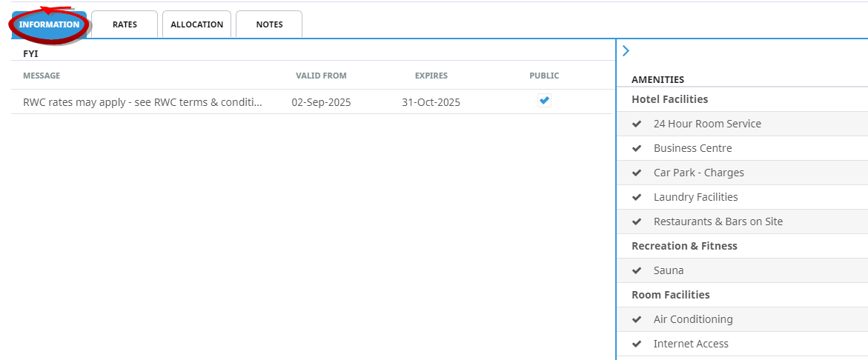
Task: Open the Information tab
Action: click(49, 24)
